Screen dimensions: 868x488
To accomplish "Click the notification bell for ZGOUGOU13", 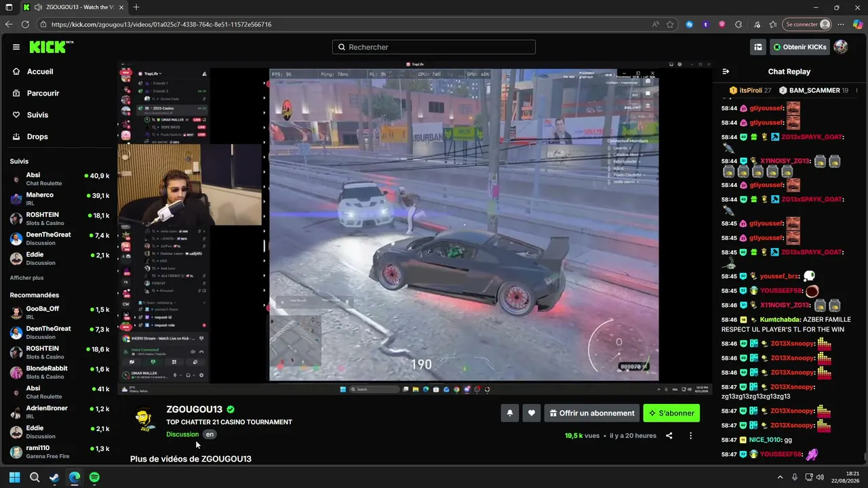I will pyautogui.click(x=510, y=413).
